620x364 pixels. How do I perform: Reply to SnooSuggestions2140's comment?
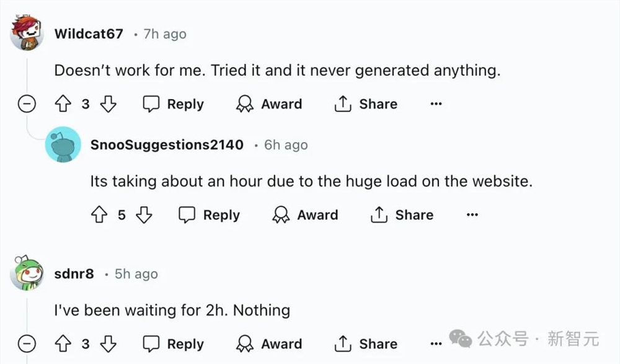tap(210, 215)
